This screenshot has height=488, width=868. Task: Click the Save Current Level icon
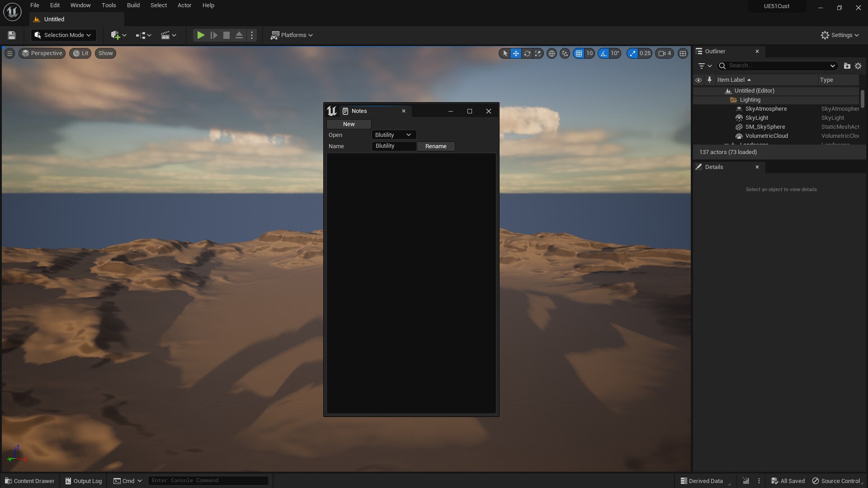pyautogui.click(x=11, y=35)
